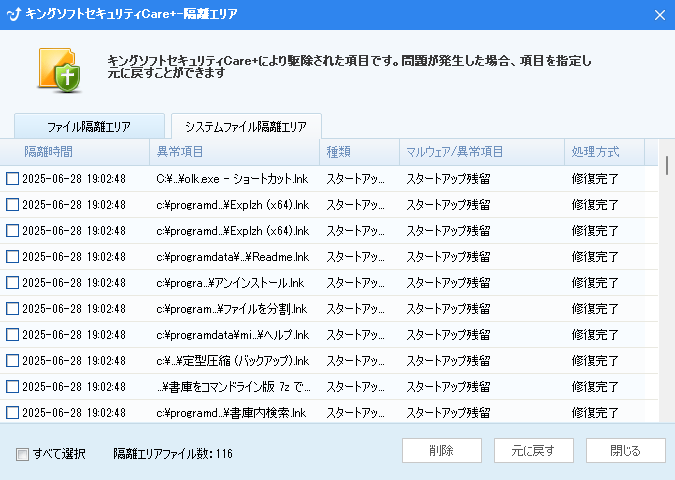Click スタートアッ... type in アンインストール.lnk row
The height and width of the screenshot is (480, 675).
(x=355, y=283)
